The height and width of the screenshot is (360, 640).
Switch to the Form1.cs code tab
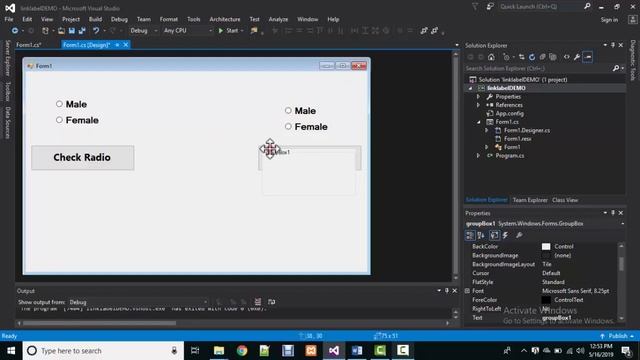point(29,45)
